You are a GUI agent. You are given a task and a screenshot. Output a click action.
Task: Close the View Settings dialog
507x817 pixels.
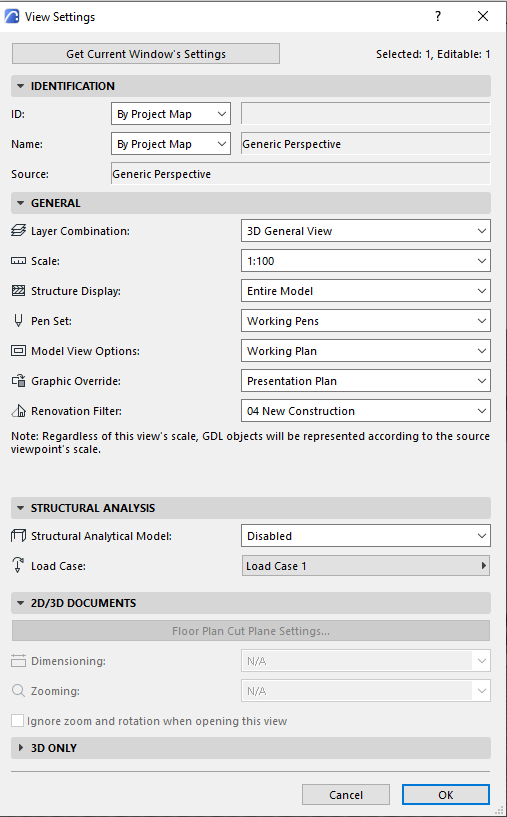tap(483, 16)
